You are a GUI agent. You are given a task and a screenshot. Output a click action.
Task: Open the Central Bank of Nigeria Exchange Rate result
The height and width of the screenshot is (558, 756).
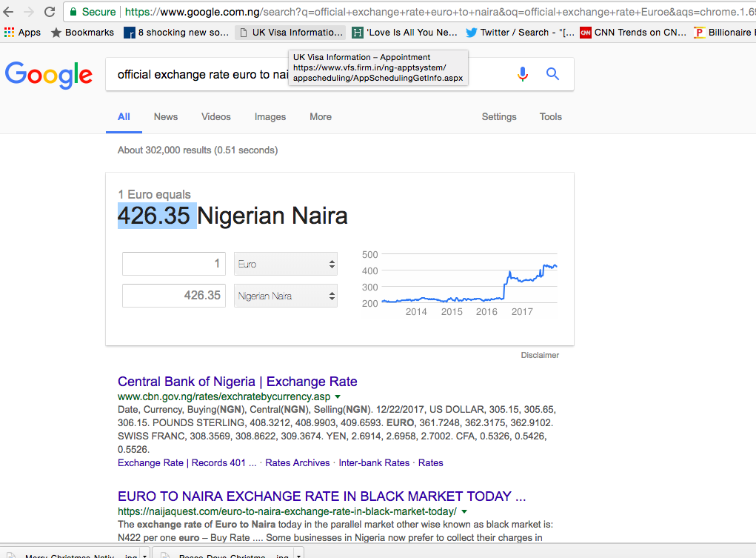click(237, 382)
